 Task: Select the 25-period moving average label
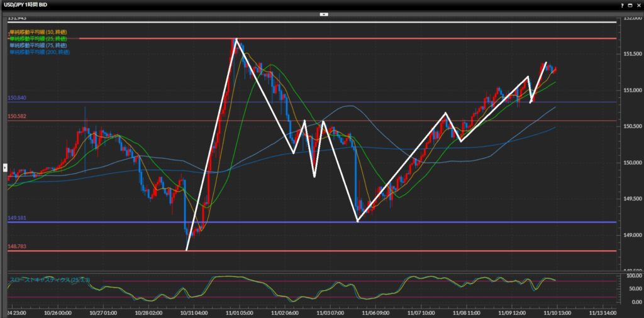(x=38, y=39)
